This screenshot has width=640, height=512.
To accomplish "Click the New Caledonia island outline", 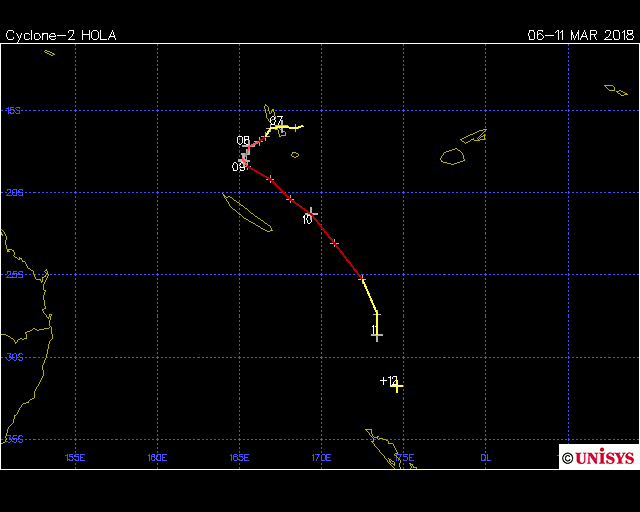I will click(x=247, y=213).
